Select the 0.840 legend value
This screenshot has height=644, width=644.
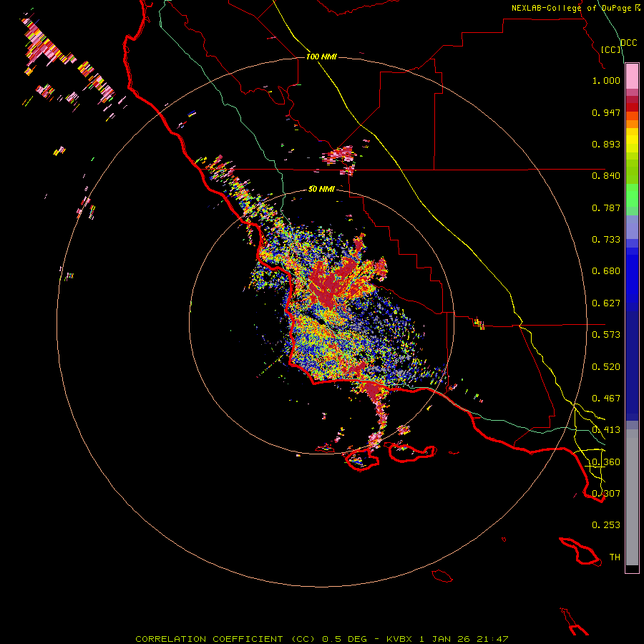(606, 176)
